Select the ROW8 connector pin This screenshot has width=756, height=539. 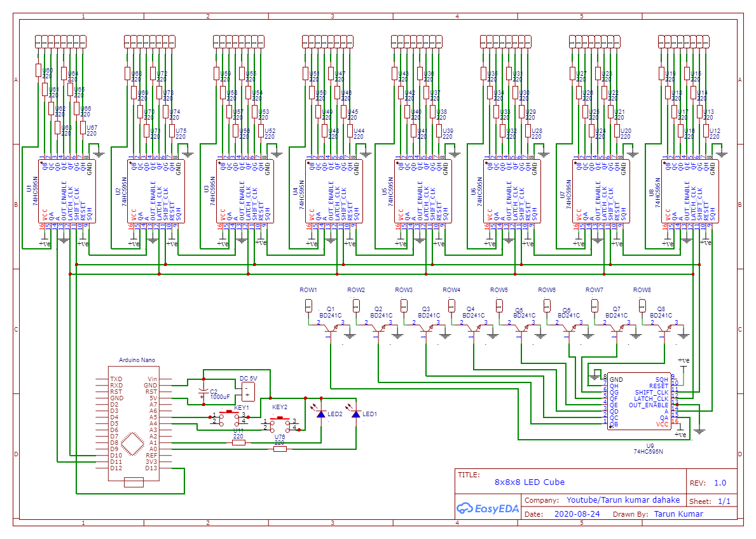point(642,305)
